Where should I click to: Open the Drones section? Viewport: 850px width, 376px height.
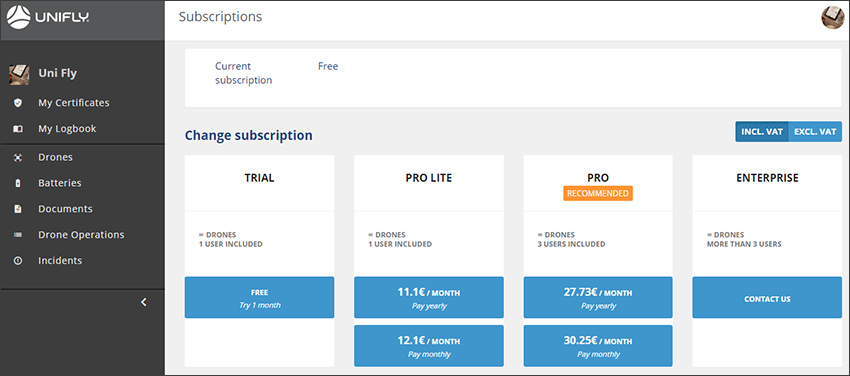[55, 157]
